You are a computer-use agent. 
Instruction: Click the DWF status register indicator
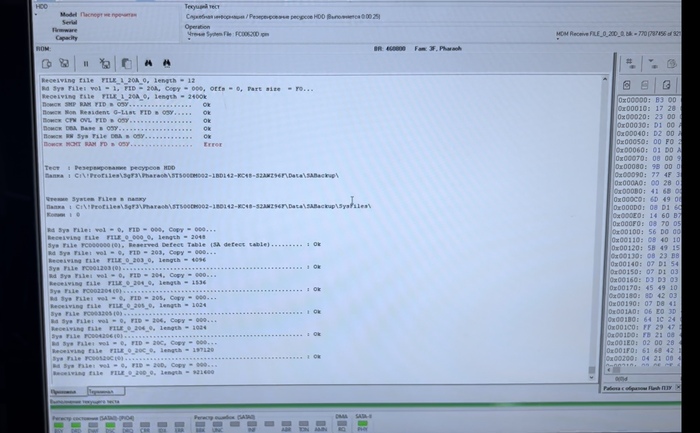pyautogui.click(x=93, y=427)
